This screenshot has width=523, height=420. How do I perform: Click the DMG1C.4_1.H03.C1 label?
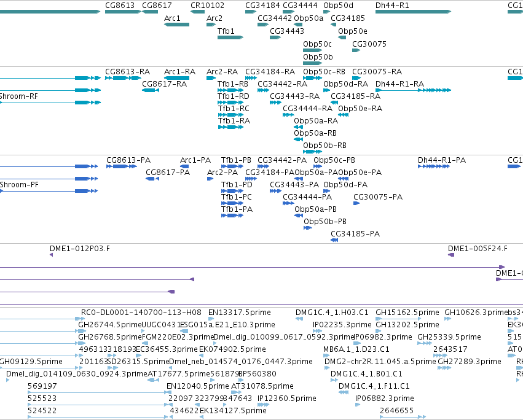pos(332,313)
